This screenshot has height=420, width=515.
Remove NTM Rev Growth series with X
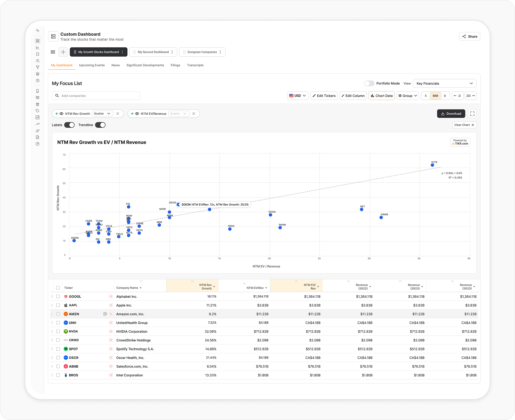pos(118,114)
